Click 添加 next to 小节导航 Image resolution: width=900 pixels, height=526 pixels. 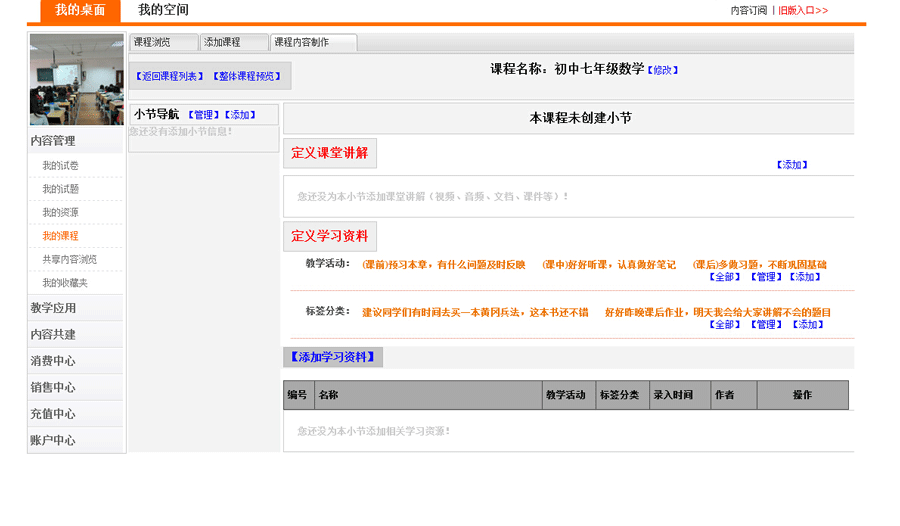pos(240,115)
